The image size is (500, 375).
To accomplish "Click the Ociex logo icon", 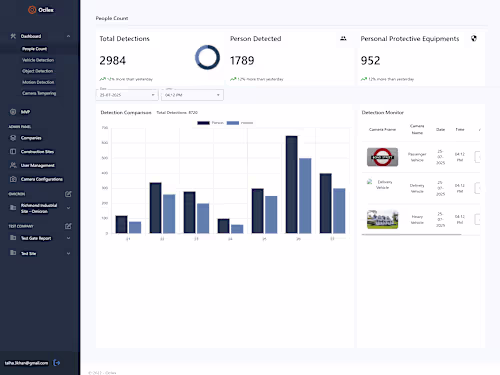I will coord(32,10).
